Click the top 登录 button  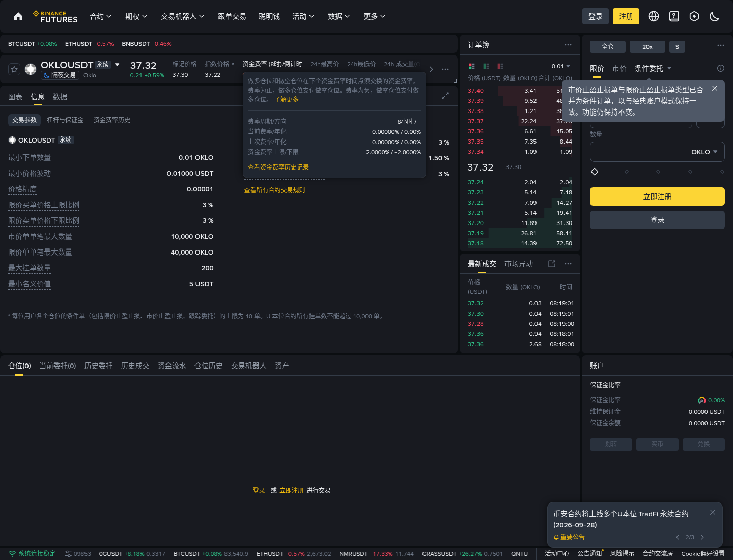tap(596, 16)
